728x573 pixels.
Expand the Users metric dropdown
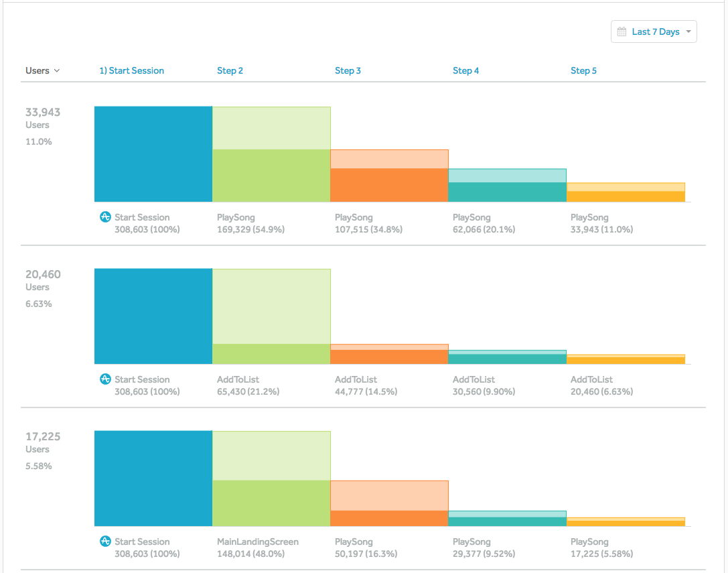[43, 70]
